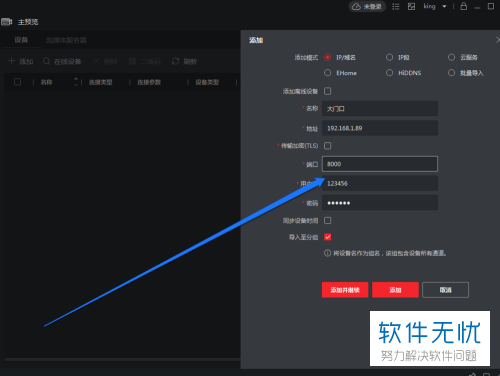Click the 取消 cancel button
The width and height of the screenshot is (500, 376).
click(x=445, y=290)
